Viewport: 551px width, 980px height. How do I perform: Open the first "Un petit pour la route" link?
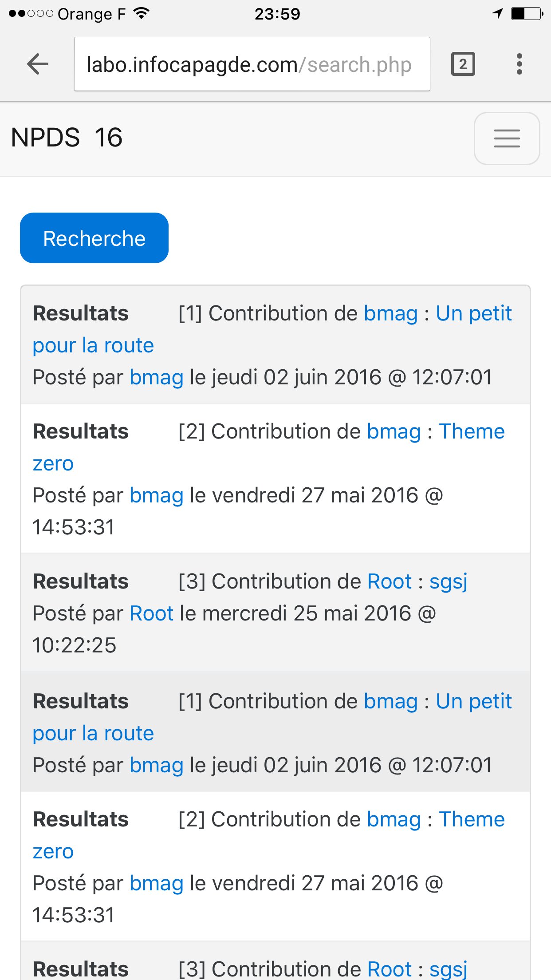point(473,314)
